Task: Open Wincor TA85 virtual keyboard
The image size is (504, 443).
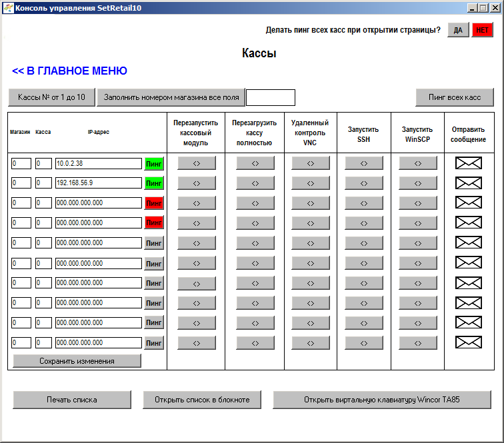Action: click(382, 400)
